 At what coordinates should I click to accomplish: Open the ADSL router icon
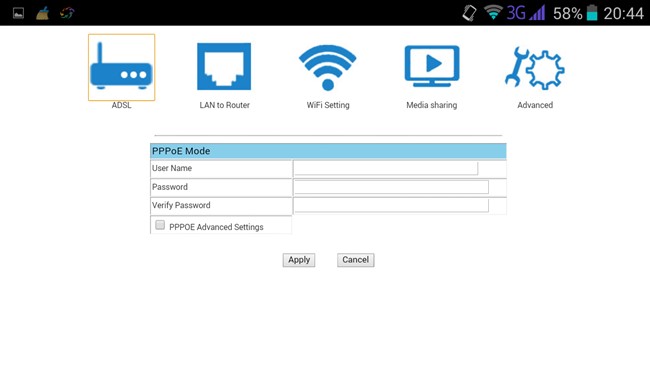pyautogui.click(x=121, y=67)
